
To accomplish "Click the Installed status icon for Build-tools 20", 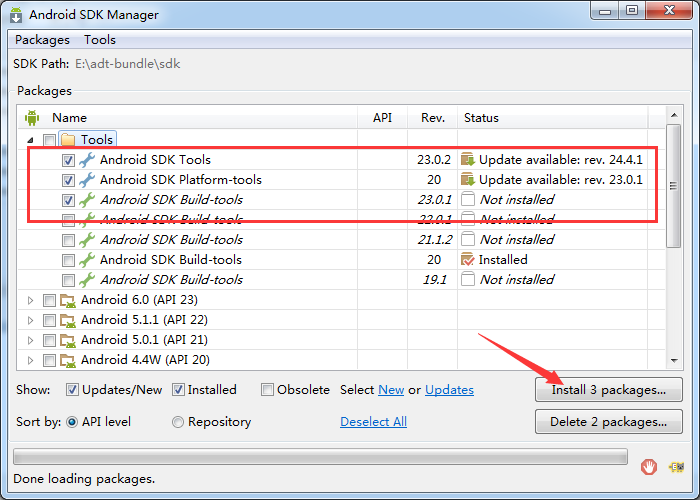I will tap(467, 259).
